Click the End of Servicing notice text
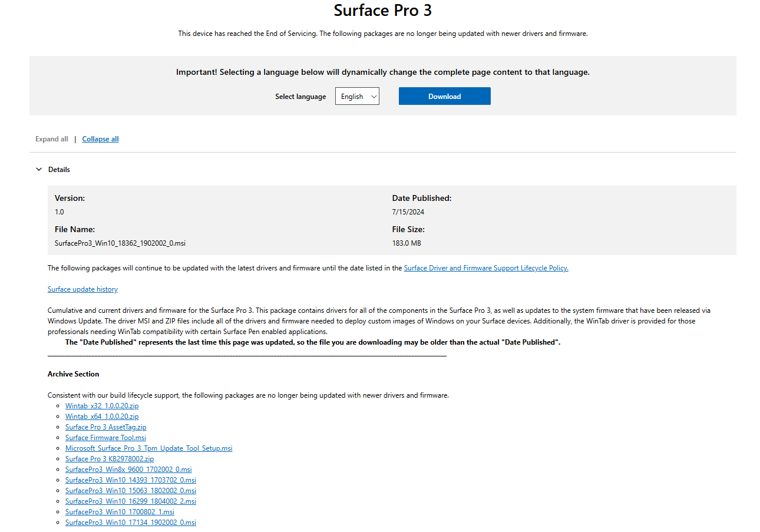Screen dimensions: 760x532 [x=383, y=34]
